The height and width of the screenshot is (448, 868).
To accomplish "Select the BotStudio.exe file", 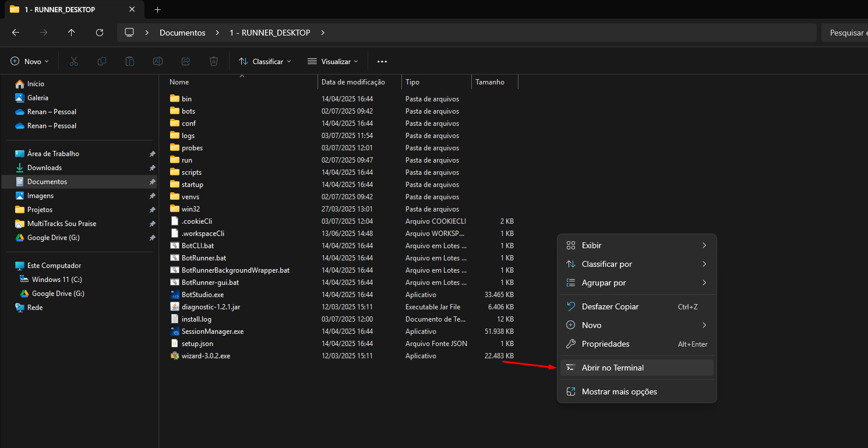I will pyautogui.click(x=202, y=295).
